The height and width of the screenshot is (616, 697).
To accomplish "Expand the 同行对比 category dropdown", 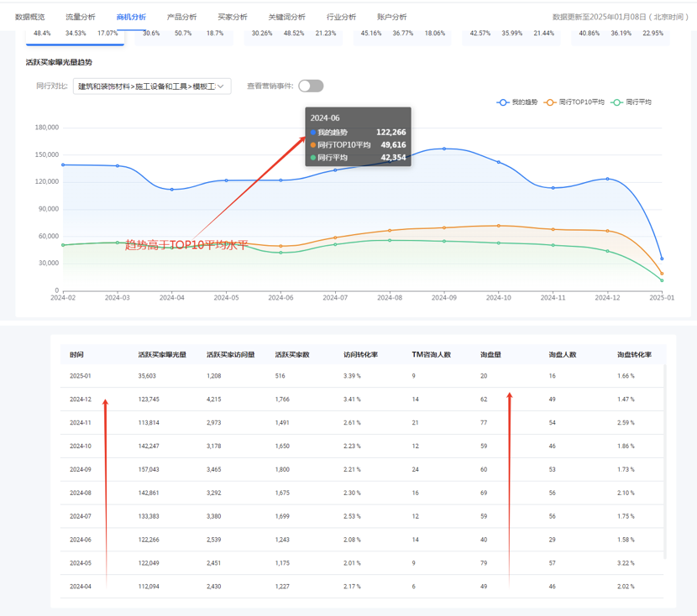I will pyautogui.click(x=152, y=86).
